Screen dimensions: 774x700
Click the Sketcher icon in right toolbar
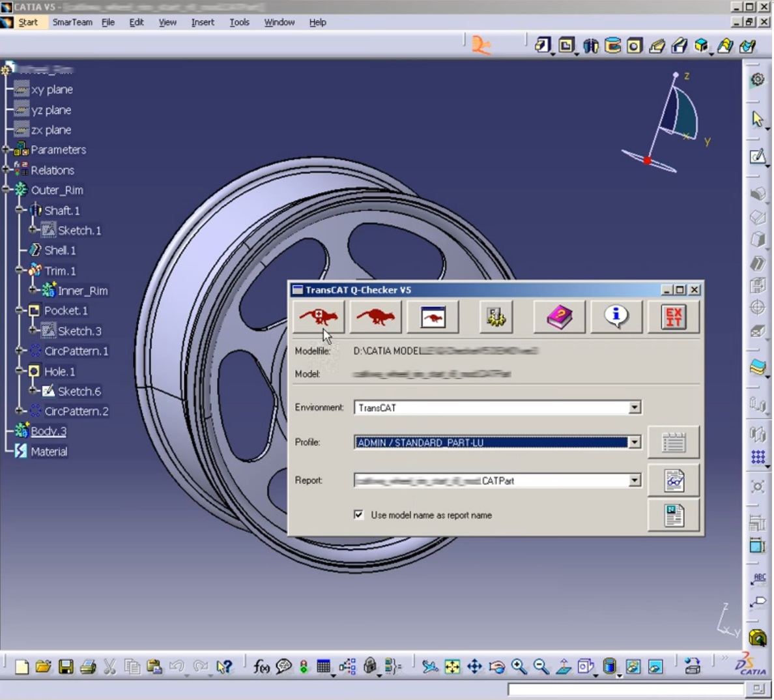pyautogui.click(x=758, y=157)
